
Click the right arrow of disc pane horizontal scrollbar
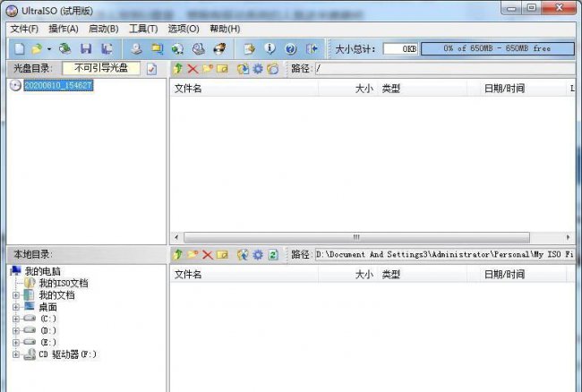568,237
